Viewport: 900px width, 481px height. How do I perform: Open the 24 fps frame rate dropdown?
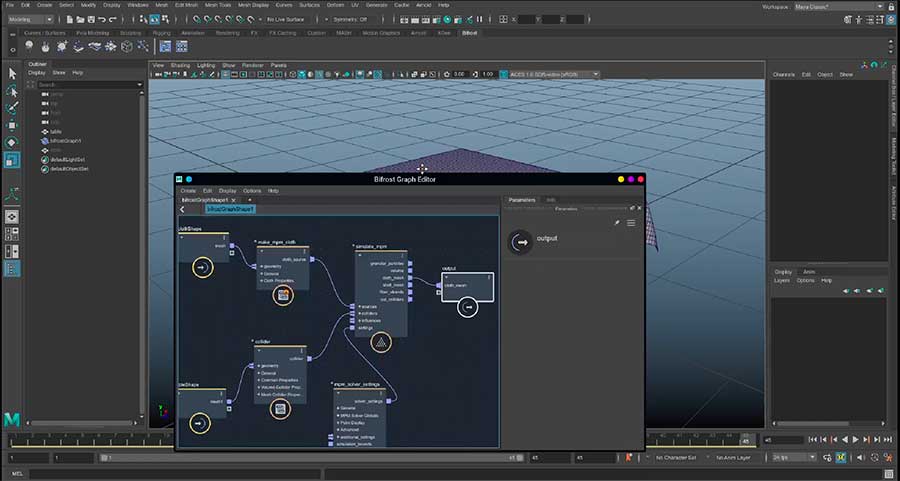794,457
